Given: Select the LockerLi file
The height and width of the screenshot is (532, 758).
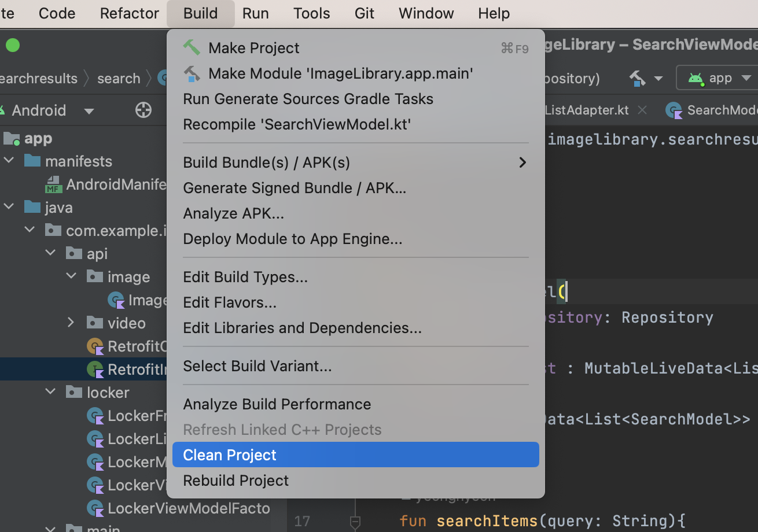Looking at the screenshot, I should (x=137, y=439).
